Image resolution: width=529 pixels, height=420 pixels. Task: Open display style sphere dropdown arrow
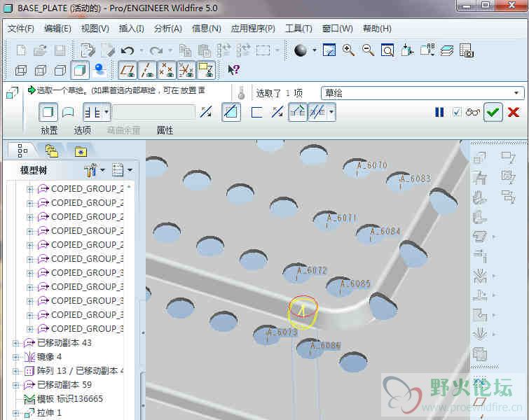pos(315,50)
